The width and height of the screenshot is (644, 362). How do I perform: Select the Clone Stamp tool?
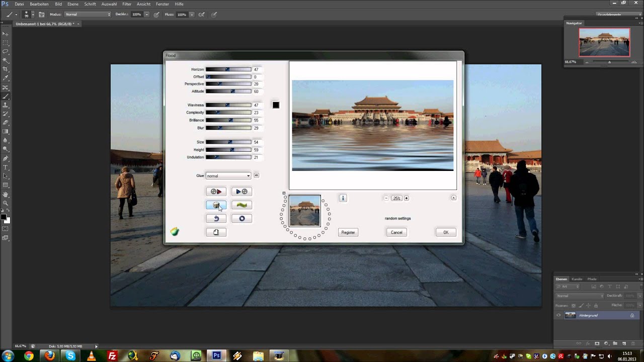click(x=6, y=105)
